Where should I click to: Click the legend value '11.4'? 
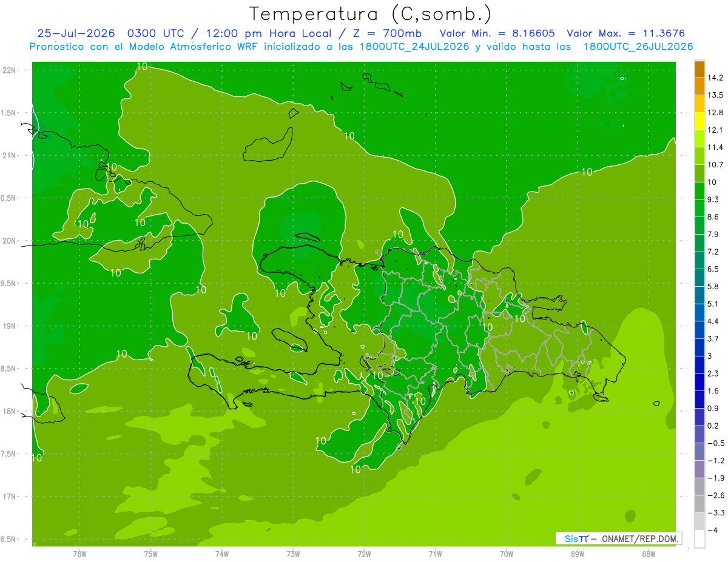coord(716,147)
